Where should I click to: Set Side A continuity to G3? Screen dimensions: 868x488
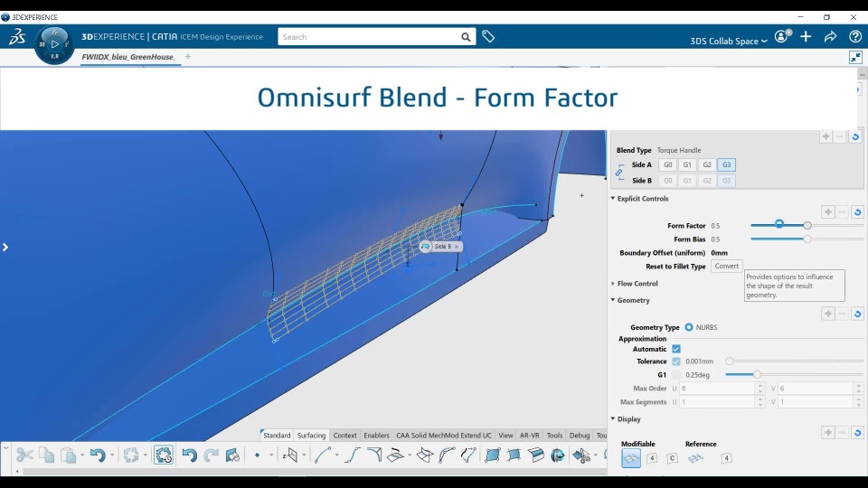click(x=726, y=164)
